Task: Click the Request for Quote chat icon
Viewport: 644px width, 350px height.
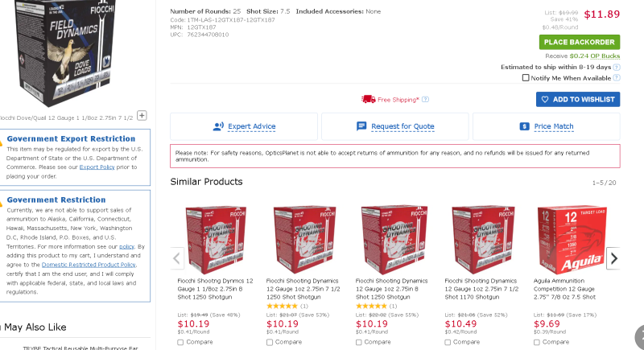Action: pyautogui.click(x=361, y=126)
